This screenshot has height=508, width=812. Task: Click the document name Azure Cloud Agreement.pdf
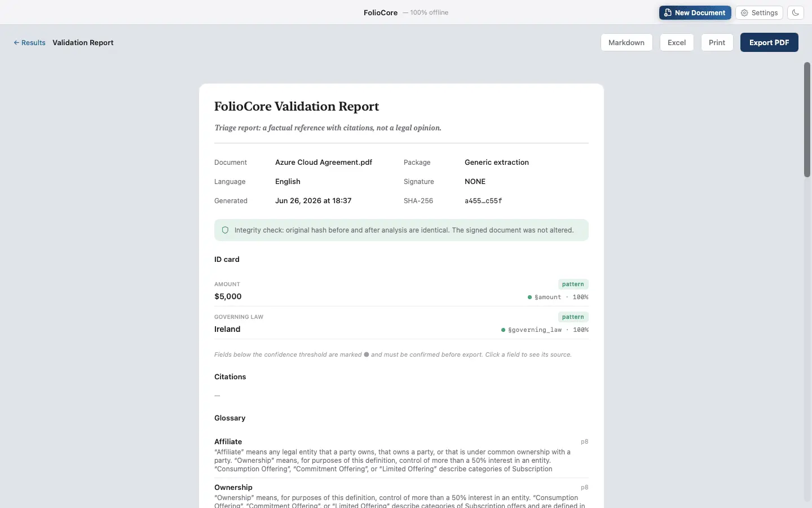point(324,162)
